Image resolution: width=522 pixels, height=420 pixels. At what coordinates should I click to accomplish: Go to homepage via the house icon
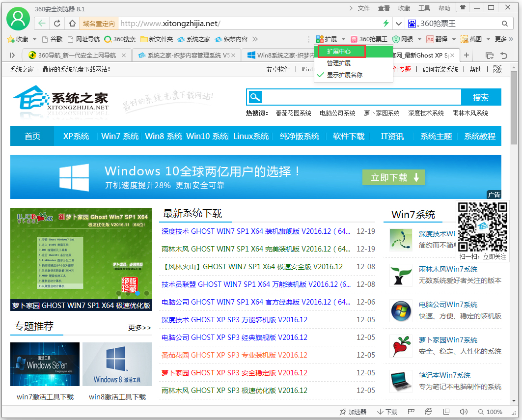72,23
